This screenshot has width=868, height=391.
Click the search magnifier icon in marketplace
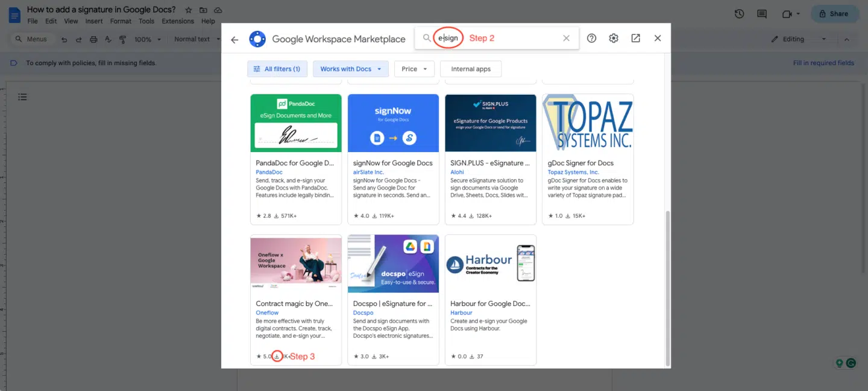click(x=427, y=38)
